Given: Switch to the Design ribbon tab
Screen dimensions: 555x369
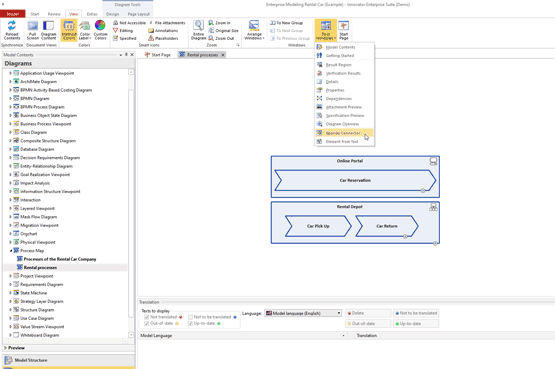Looking at the screenshot, I should 113,14.
